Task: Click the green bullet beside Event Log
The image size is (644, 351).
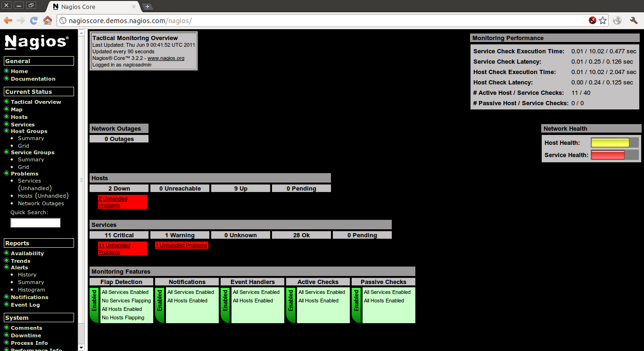Action: click(x=7, y=304)
